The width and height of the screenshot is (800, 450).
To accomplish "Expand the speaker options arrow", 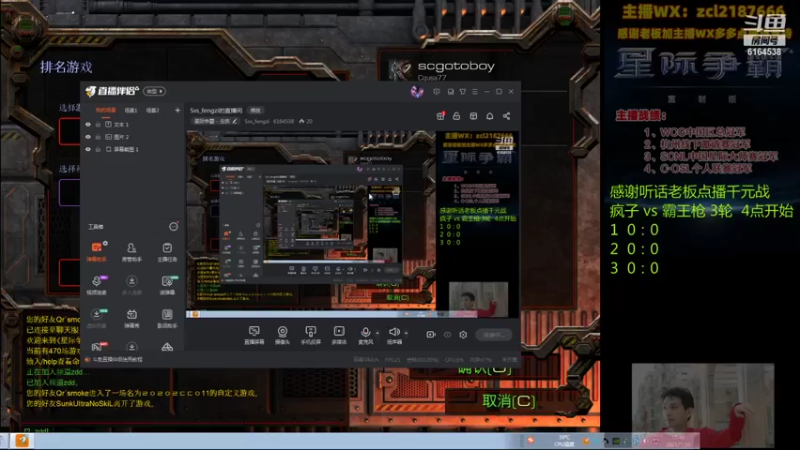I will click(406, 333).
